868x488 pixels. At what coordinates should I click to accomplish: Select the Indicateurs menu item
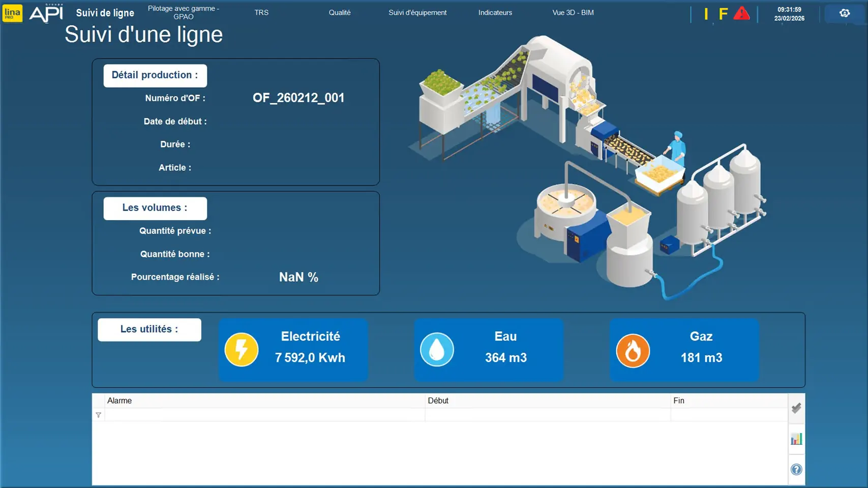point(495,13)
